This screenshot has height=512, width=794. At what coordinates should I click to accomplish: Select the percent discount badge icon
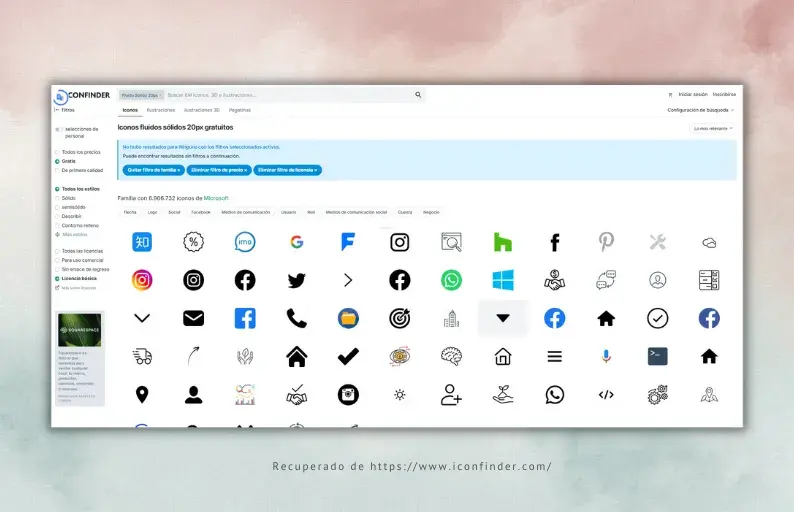193,242
